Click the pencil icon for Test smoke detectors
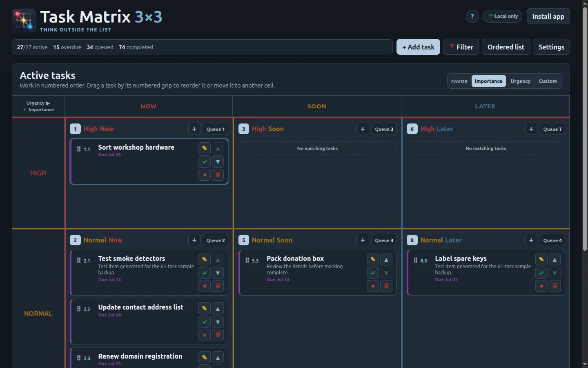This screenshot has width=588, height=368. tap(205, 260)
